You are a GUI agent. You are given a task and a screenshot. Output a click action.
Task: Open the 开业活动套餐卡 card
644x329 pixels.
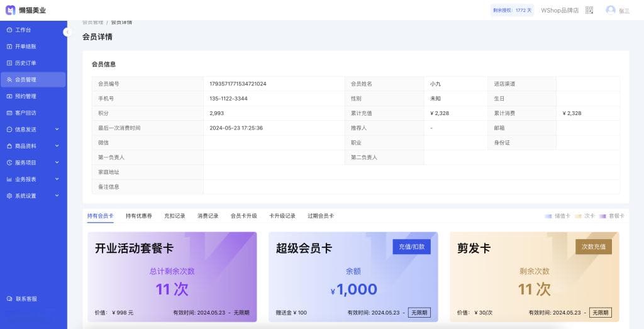(172, 277)
